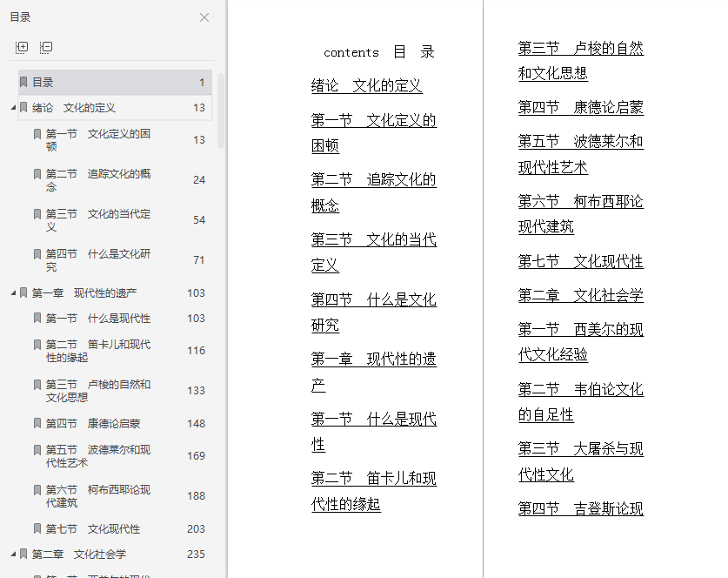
Task: Click bookmark icon beside 第一章 现代性的遗产
Action: pos(23,292)
